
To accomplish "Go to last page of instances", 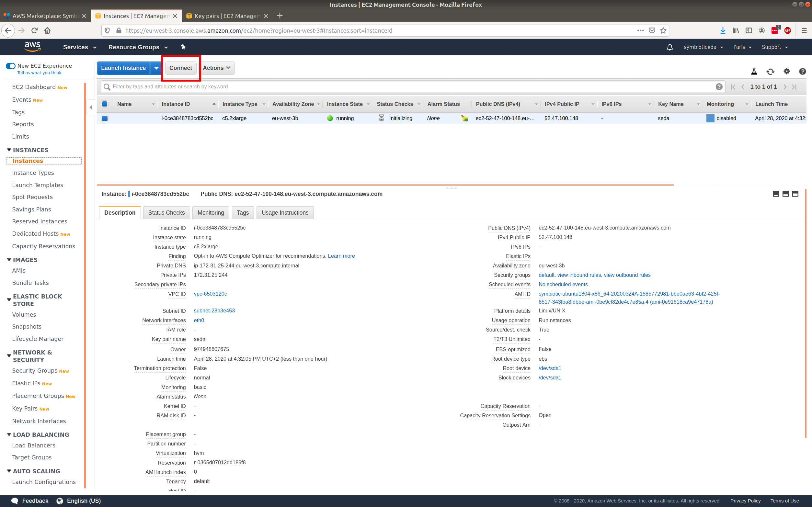I will [794, 87].
